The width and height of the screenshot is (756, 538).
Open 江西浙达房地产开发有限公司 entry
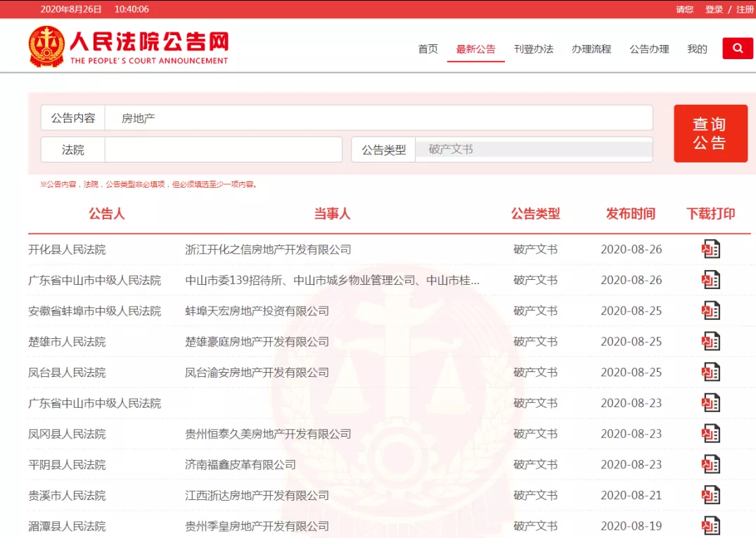point(257,496)
